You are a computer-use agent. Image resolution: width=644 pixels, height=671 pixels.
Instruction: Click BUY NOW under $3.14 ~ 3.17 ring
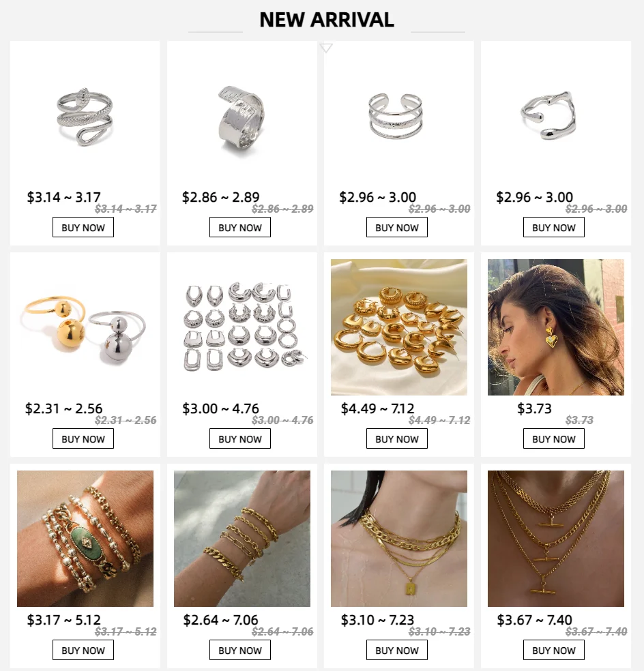coord(83,227)
